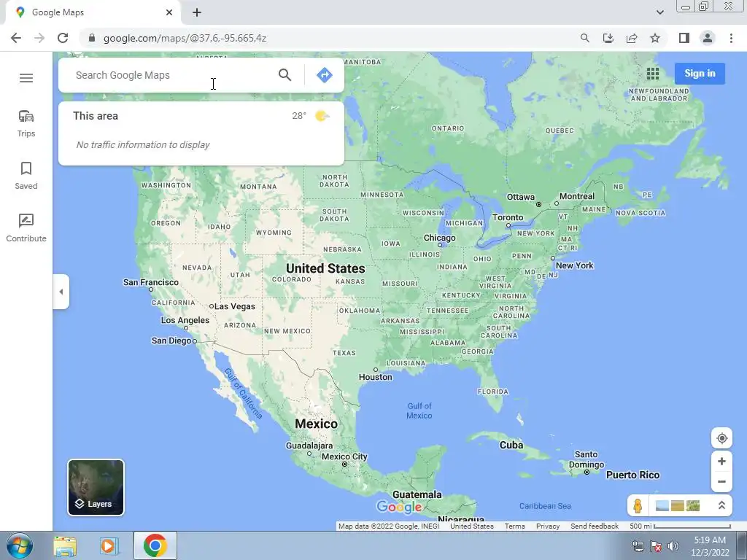
Task: Click the Chrome taskbar icon
Action: [x=155, y=545]
